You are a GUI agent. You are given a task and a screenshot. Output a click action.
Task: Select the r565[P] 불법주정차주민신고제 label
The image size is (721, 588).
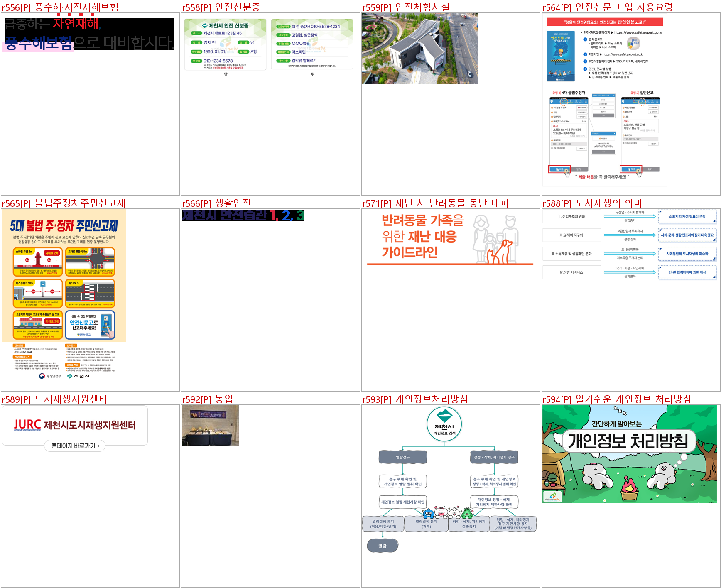[64, 203]
